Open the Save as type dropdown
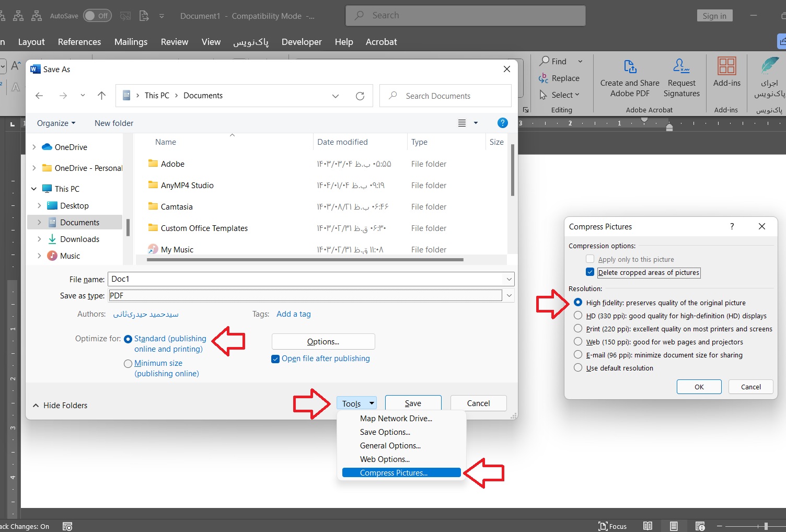The height and width of the screenshot is (532, 786). [509, 296]
